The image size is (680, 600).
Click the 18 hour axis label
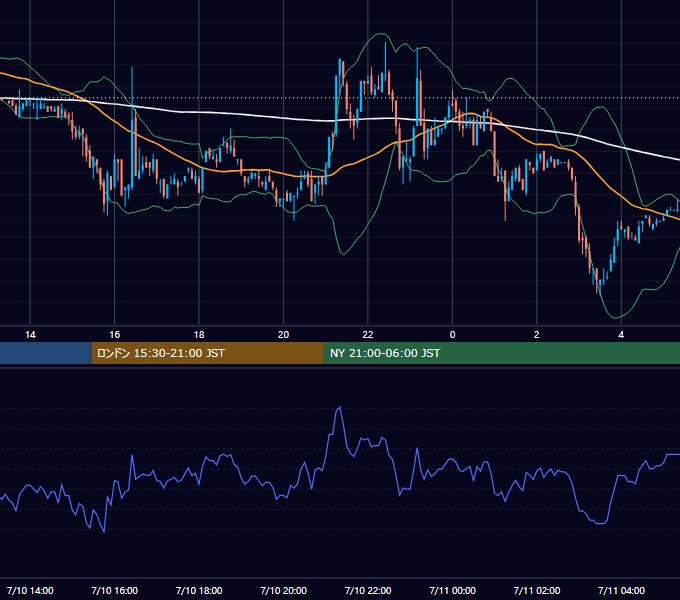click(199, 335)
